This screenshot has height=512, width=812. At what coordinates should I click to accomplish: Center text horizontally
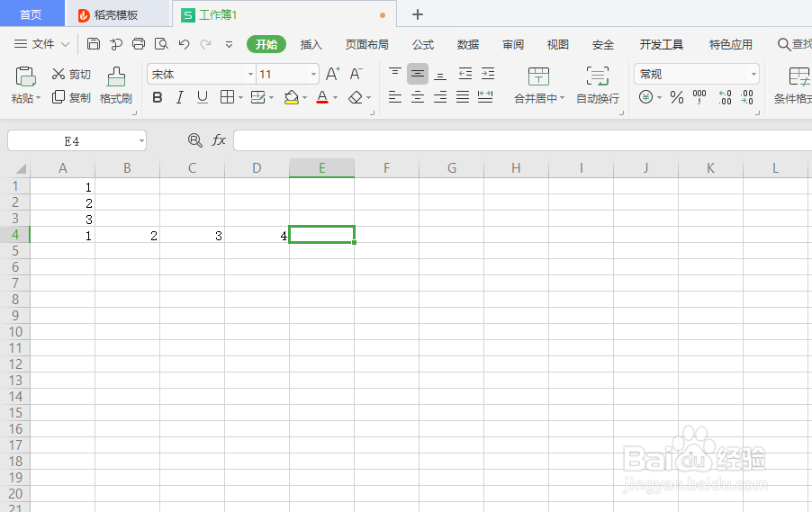pos(418,97)
